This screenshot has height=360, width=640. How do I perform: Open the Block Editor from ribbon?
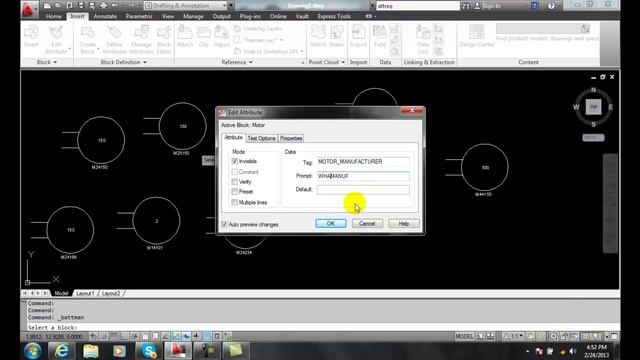coord(164,32)
